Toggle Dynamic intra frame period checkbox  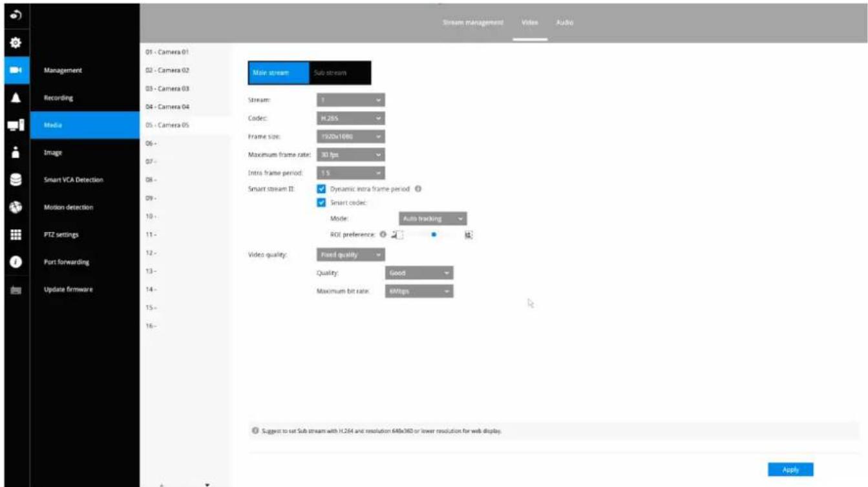[321, 189]
